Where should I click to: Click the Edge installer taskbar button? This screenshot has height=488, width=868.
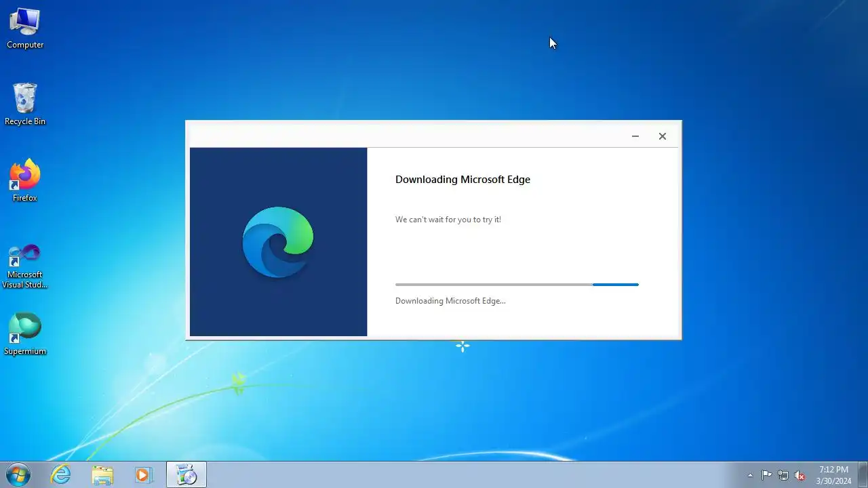click(x=186, y=474)
